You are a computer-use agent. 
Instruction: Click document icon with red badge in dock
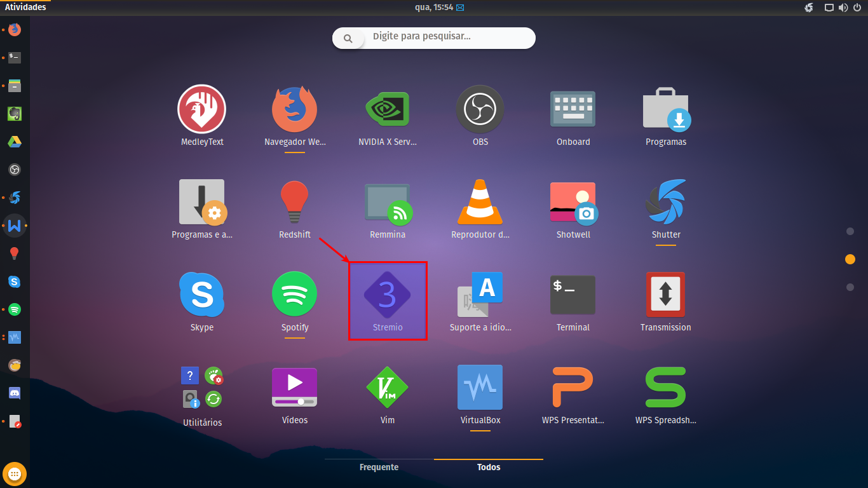click(x=15, y=421)
